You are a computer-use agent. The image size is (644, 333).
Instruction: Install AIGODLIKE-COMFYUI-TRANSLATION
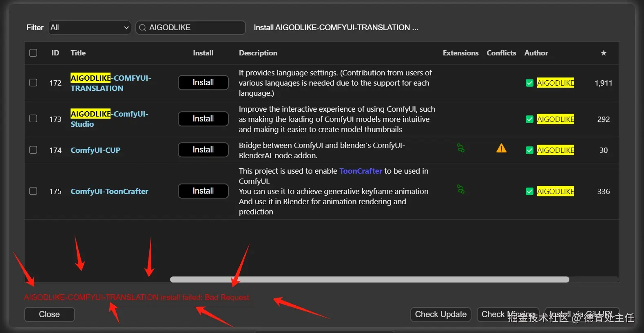point(203,82)
